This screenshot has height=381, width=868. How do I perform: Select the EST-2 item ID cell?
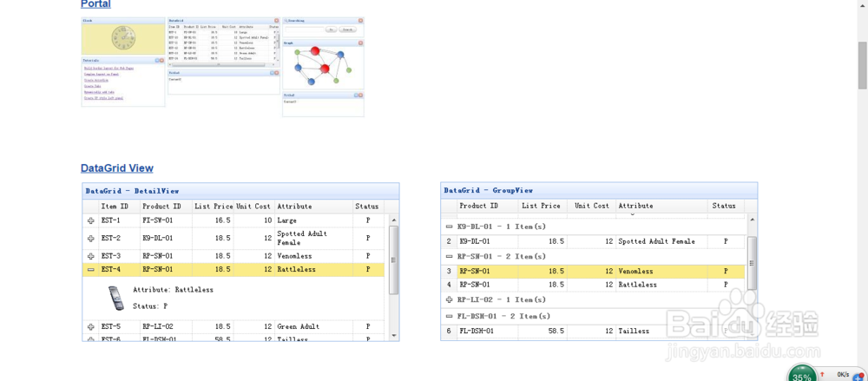click(119, 238)
